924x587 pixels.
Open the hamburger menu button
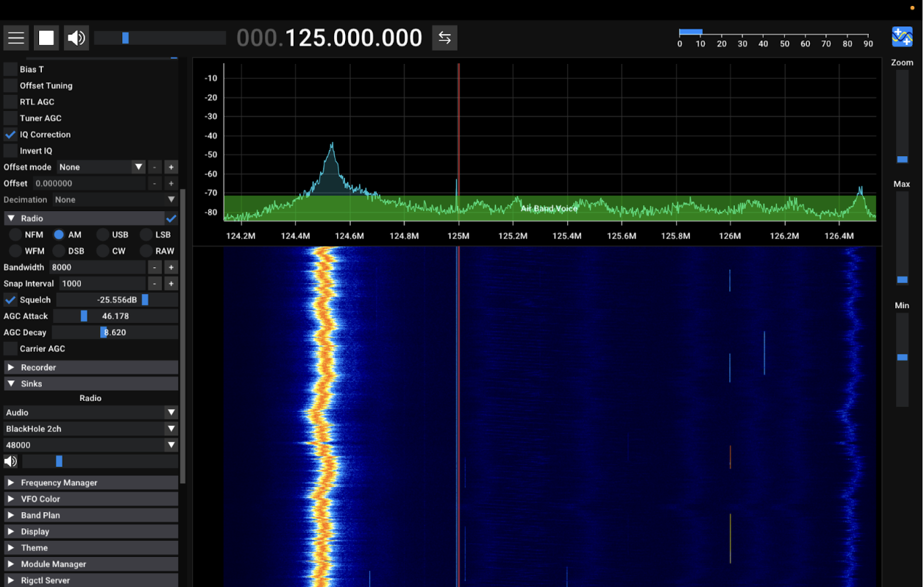point(16,38)
